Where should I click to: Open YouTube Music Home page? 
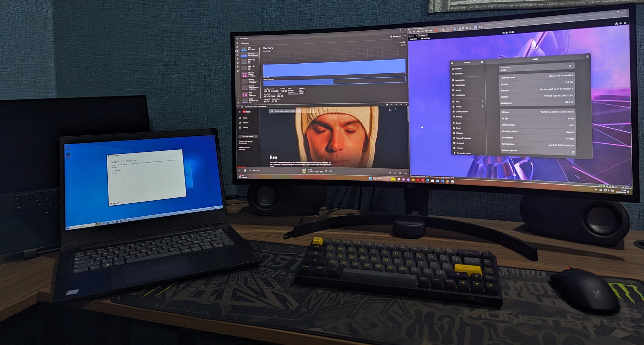click(x=244, y=118)
